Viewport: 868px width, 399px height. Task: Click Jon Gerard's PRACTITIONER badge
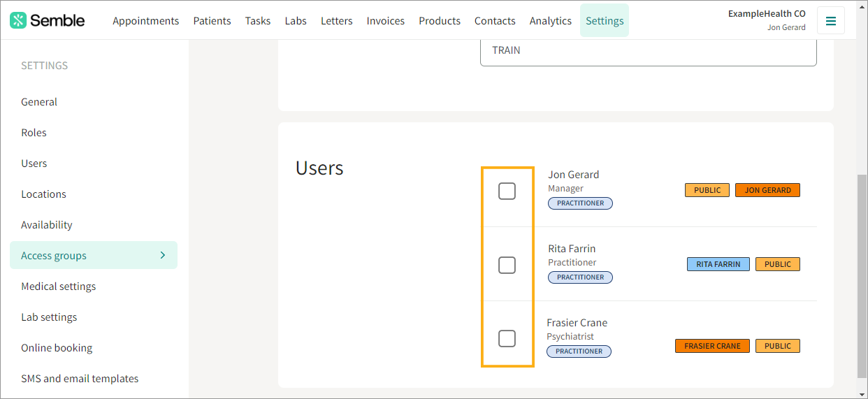[x=580, y=203]
